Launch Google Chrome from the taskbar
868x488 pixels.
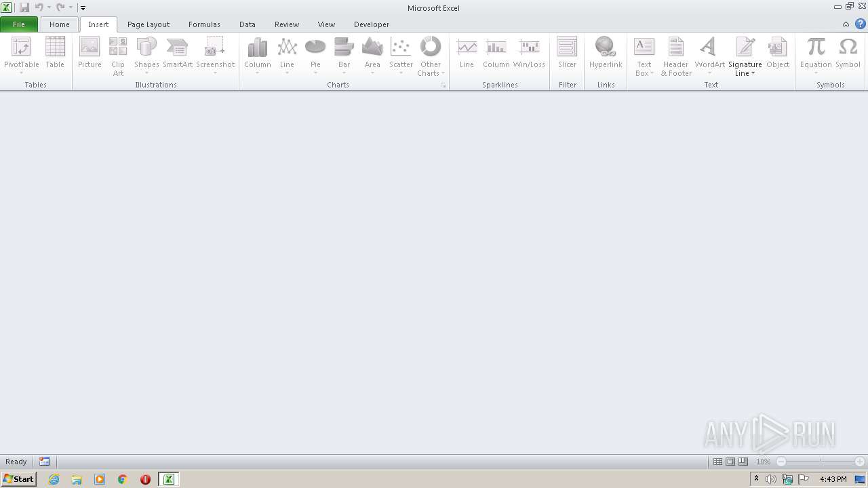point(123,479)
